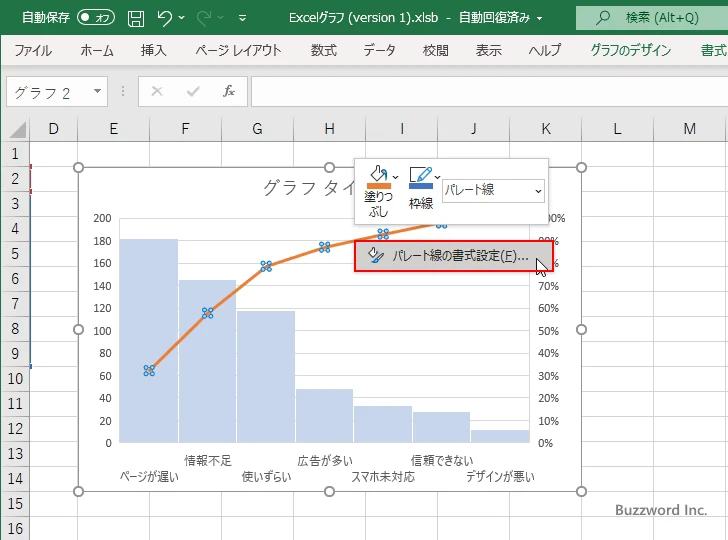Click the 広告が多い bar in chart
This screenshot has width=728, height=540.
point(325,416)
